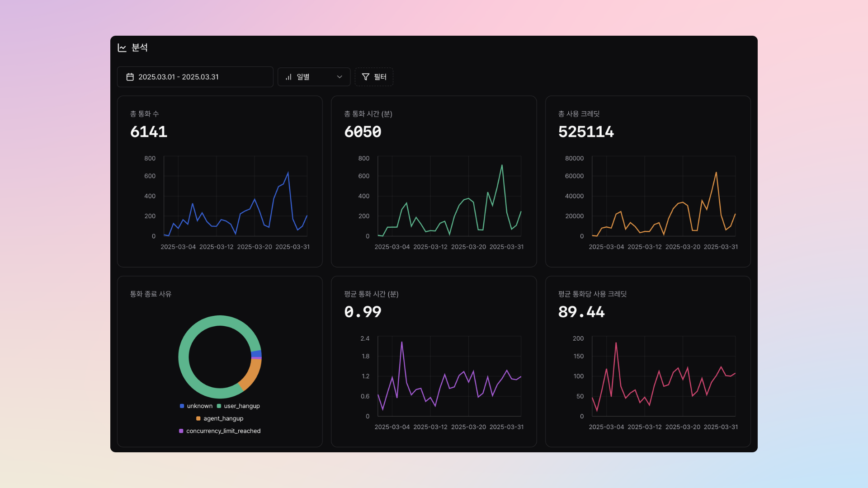The width and height of the screenshot is (868, 488).
Task: Click the calendar icon in date field
Action: click(x=130, y=77)
